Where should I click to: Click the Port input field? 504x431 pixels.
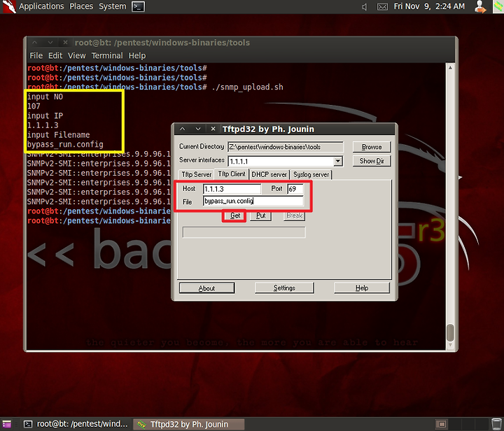[295, 189]
